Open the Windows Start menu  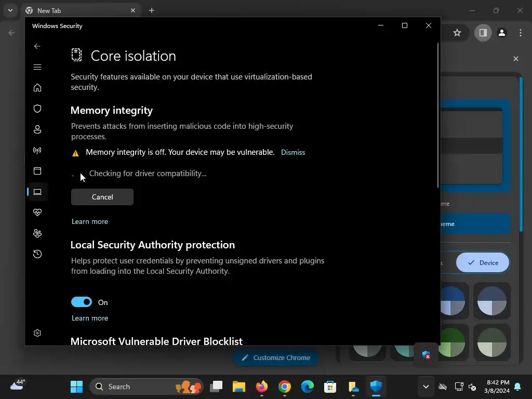[x=76, y=387]
